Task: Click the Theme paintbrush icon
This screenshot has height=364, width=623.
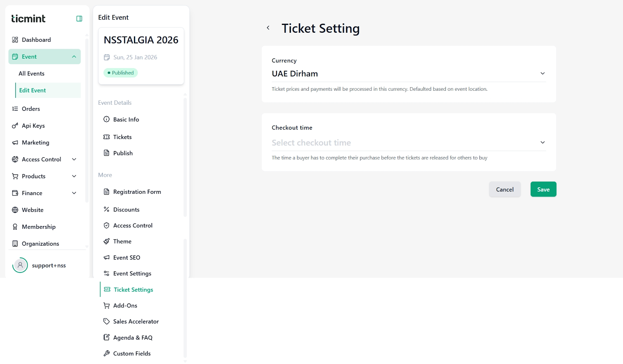Action: 106,241
